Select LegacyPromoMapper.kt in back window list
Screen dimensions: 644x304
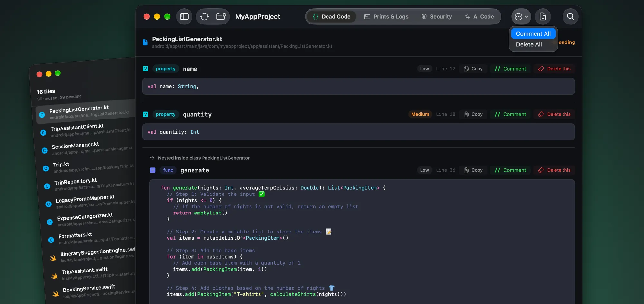(x=92, y=202)
